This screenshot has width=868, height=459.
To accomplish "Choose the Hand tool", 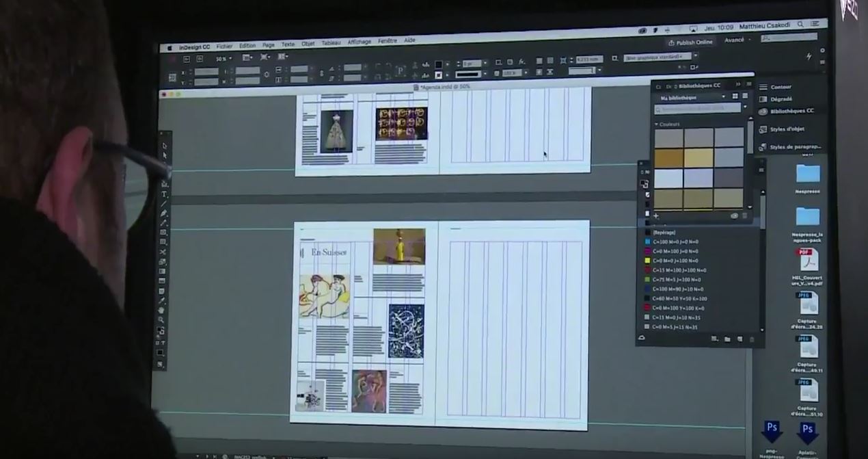I will point(162,310).
